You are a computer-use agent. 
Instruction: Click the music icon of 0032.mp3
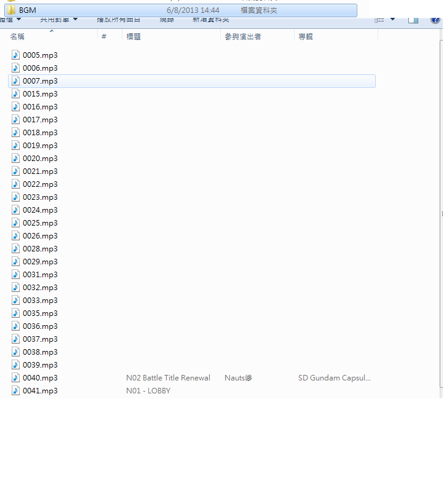click(x=15, y=288)
